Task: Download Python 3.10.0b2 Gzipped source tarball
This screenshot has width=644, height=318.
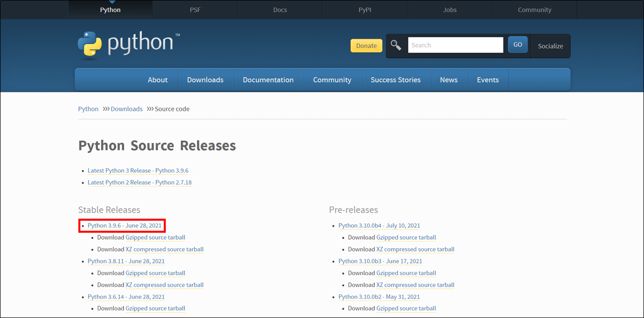Action: coord(406,308)
